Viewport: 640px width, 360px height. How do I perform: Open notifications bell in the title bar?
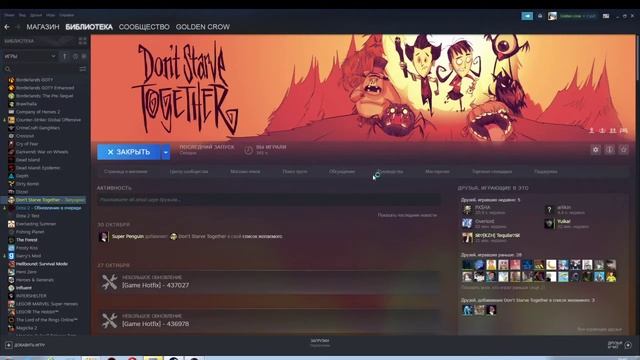coord(540,16)
